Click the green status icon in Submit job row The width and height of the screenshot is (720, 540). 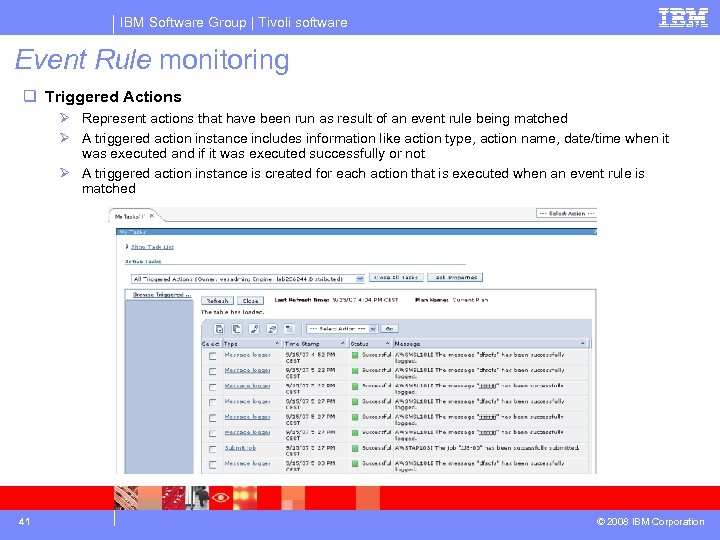354,449
